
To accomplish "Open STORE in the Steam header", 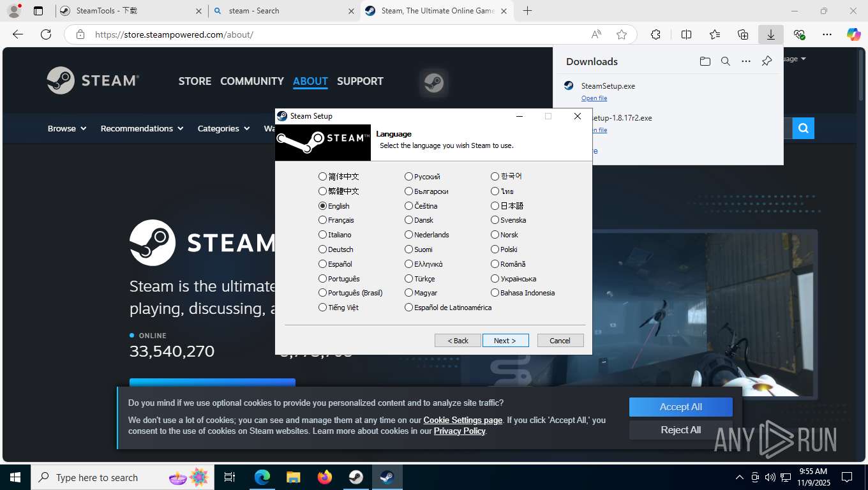I will (195, 81).
